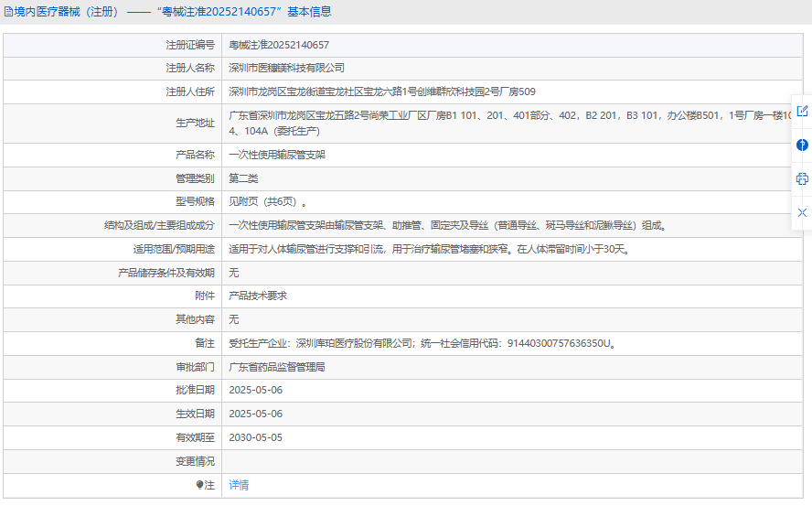812x506 pixels.
Task: Click the 产品储存条件及有效期 label
Action: click(166, 273)
